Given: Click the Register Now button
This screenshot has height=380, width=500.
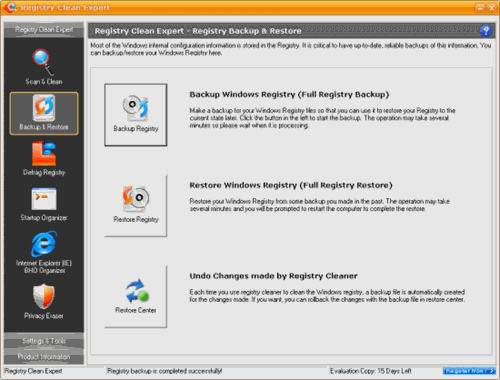Looking at the screenshot, I should tap(469, 371).
